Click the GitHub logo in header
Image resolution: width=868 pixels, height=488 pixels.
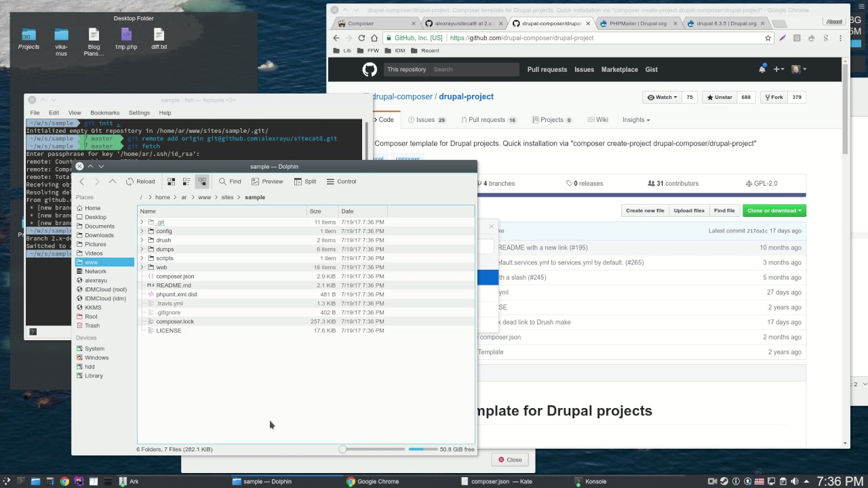pos(369,69)
